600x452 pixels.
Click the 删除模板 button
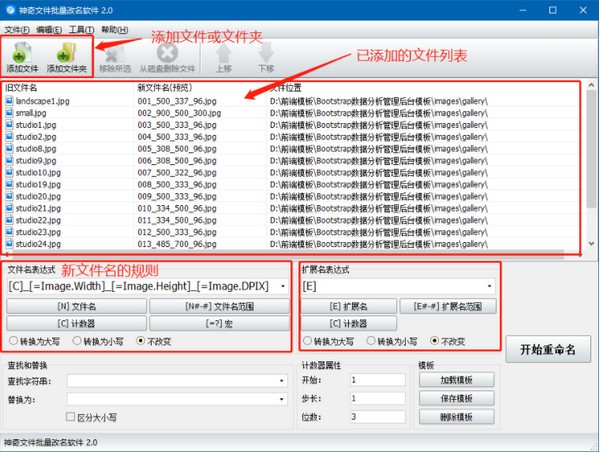[x=457, y=417]
